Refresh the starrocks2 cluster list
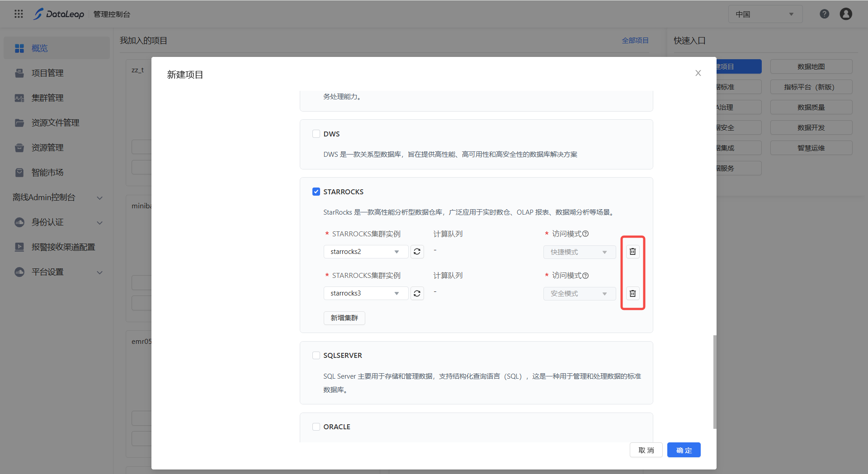This screenshot has width=868, height=474. tap(417, 252)
